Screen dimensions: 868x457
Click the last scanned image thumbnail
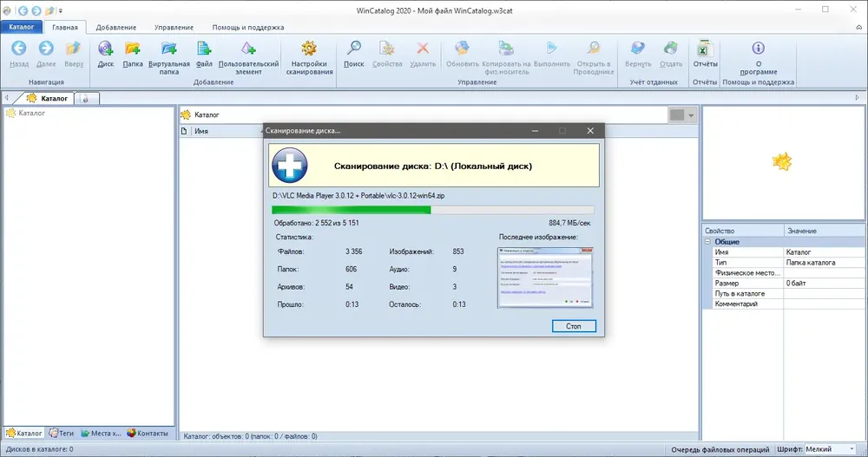(545, 277)
